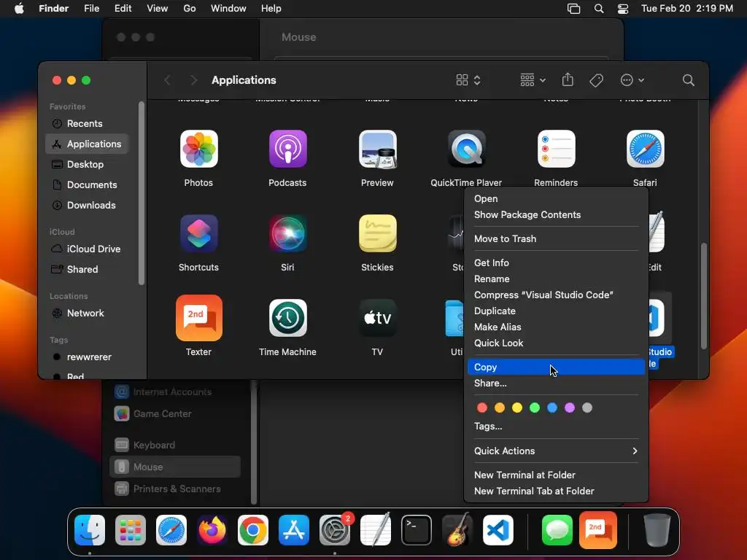This screenshot has width=747, height=560.
Task: Open the View menu in menu bar
Action: tap(158, 9)
